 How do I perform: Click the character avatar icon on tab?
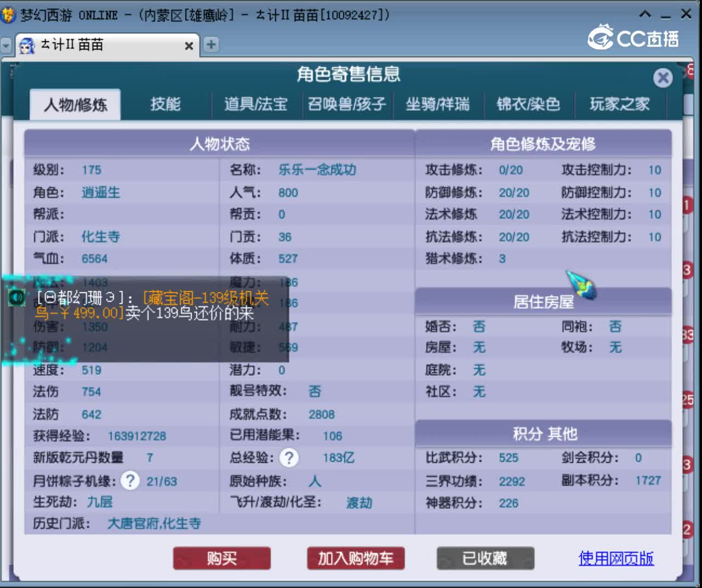(x=27, y=46)
